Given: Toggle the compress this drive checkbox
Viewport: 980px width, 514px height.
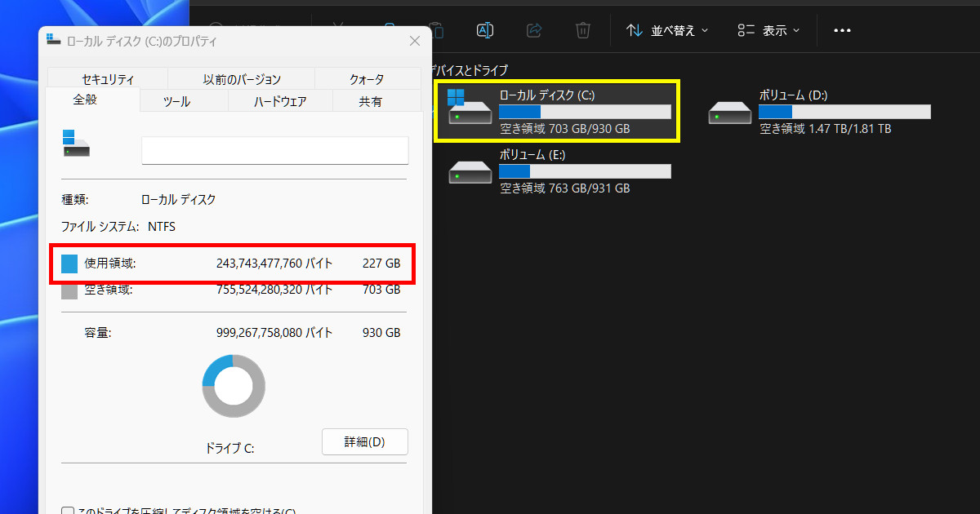Looking at the screenshot, I should 69,512.
